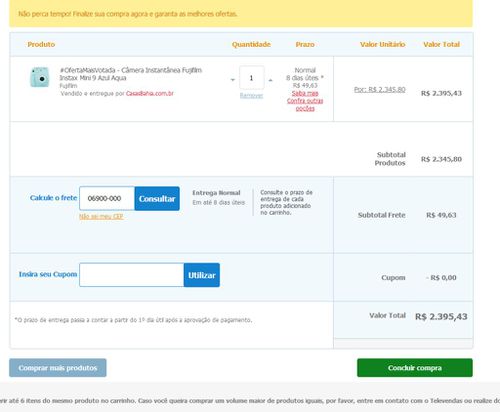Apply coupon with the Utilizar button
This screenshot has height=412, width=500.
click(x=202, y=275)
